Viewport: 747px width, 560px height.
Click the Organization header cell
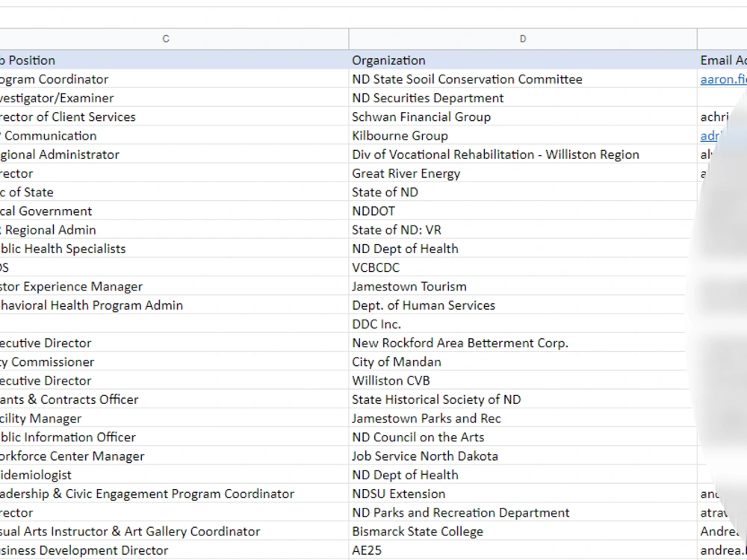coord(523,60)
